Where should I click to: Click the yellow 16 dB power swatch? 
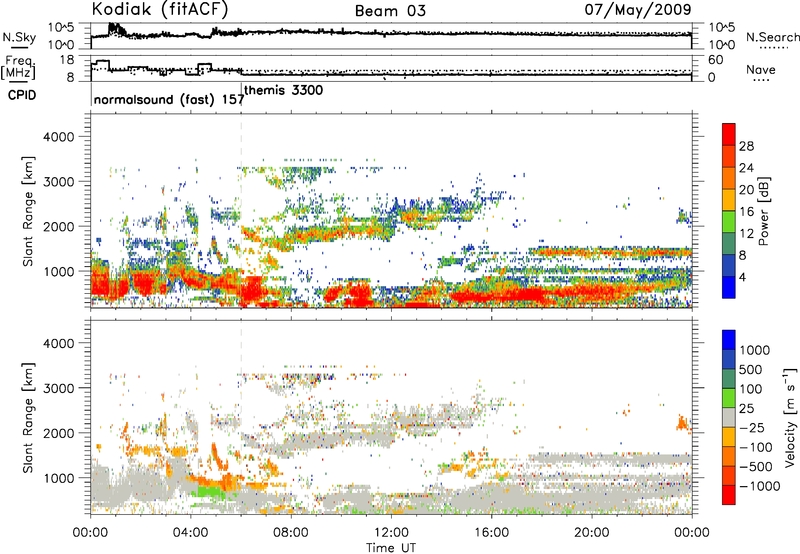[x=729, y=199]
